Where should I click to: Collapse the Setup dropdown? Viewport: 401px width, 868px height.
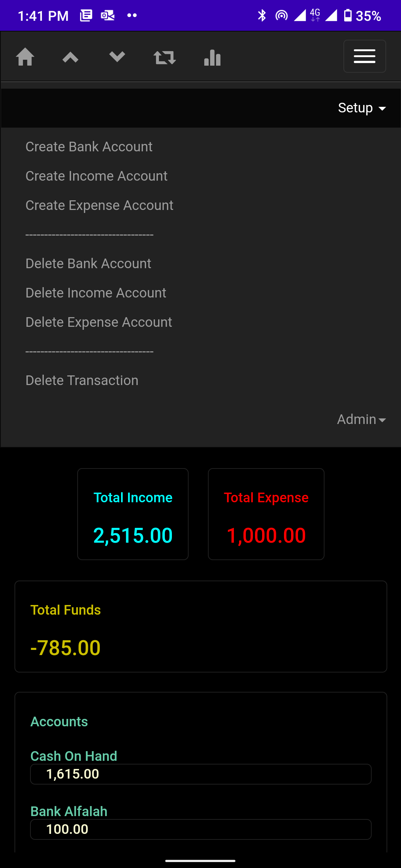point(362,108)
